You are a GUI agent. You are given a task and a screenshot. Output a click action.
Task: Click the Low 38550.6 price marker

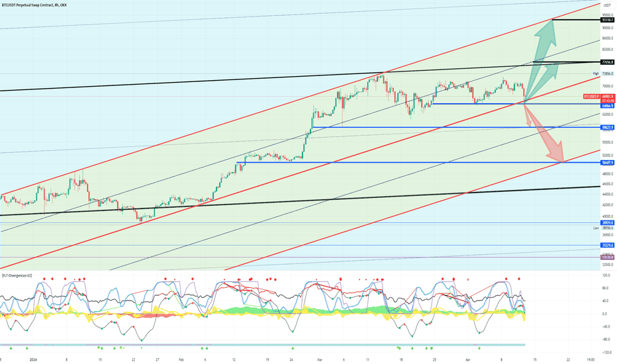pos(604,228)
